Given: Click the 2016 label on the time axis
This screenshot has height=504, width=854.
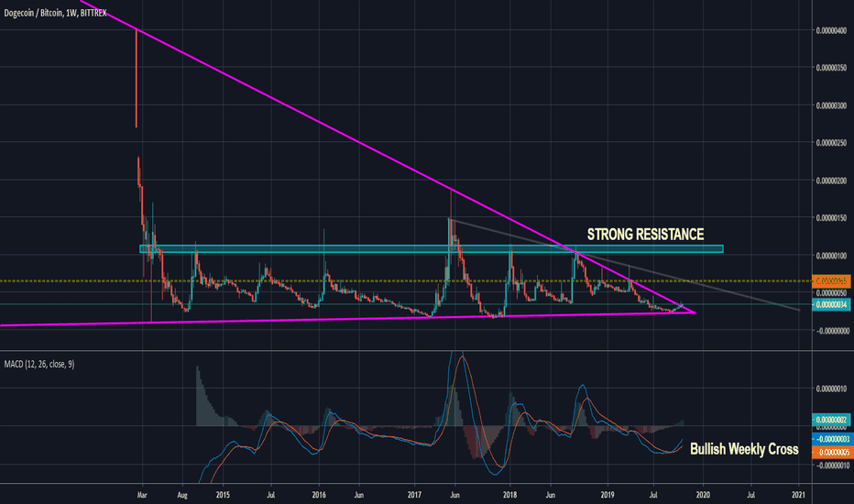Looking at the screenshot, I should coord(319,495).
